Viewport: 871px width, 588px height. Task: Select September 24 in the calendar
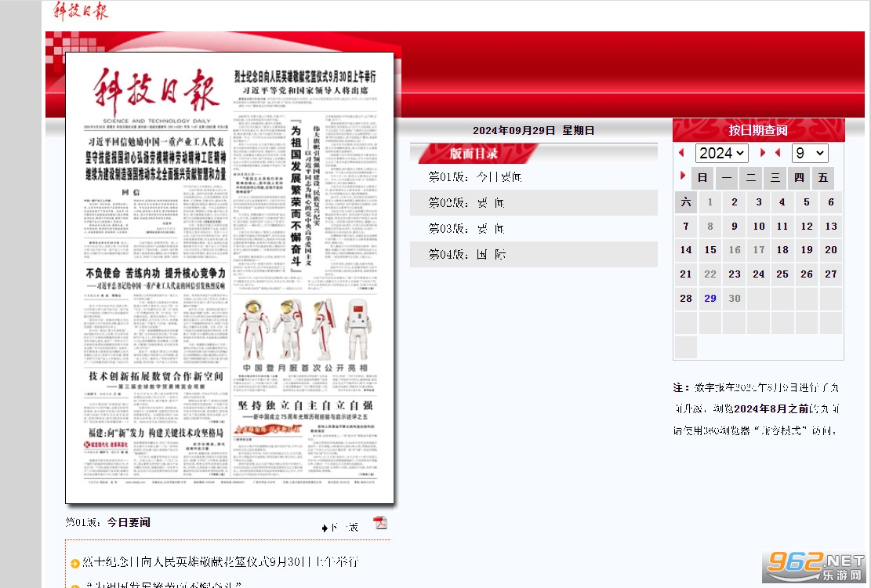759,274
